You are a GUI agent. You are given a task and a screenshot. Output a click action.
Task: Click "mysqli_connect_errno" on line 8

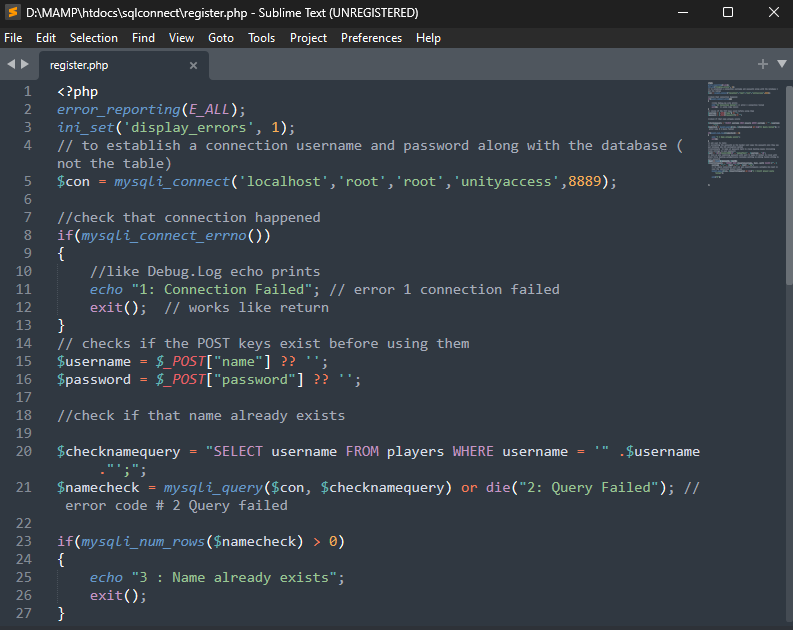(x=164, y=236)
